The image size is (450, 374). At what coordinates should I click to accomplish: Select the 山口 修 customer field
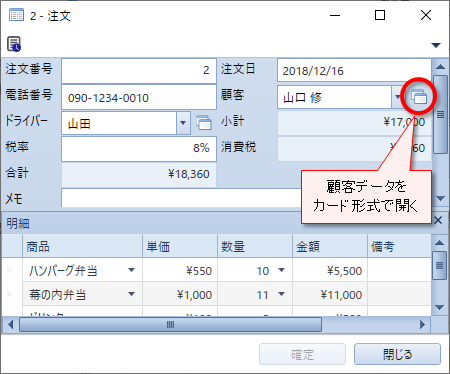[334, 97]
